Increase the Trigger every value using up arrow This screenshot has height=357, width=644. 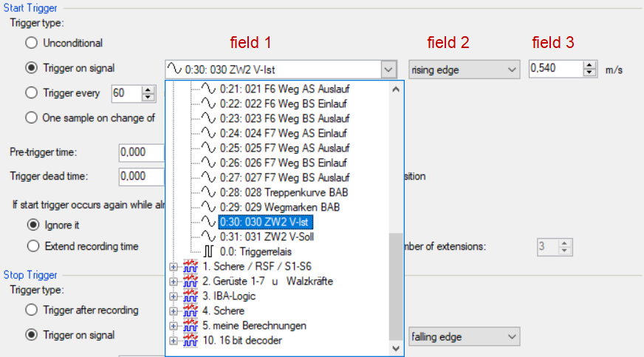click(x=149, y=89)
